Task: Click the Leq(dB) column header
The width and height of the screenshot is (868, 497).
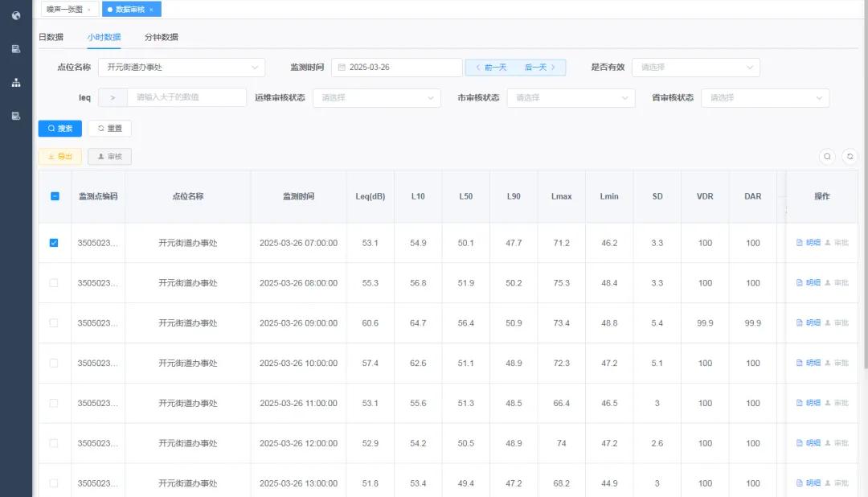Action: click(371, 196)
